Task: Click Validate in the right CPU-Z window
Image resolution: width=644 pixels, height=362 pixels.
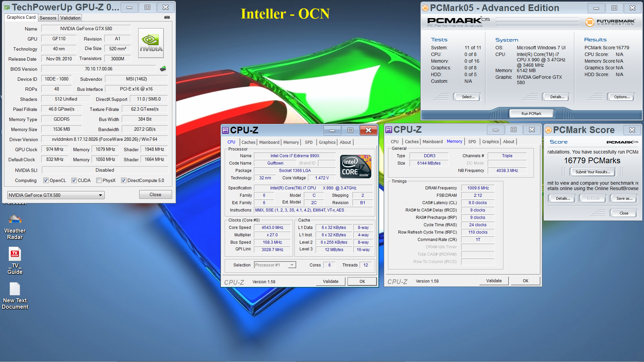Action: [x=494, y=281]
